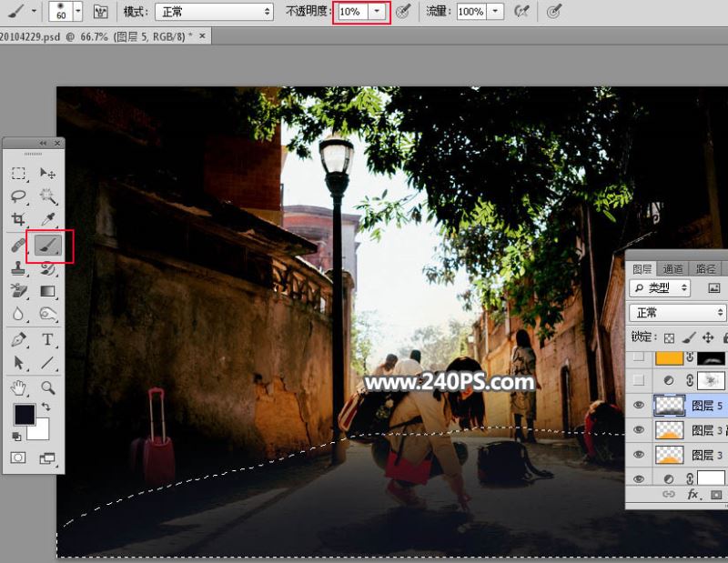The width and height of the screenshot is (728, 563).
Task: Pick the Pen tool
Action: coord(18,339)
